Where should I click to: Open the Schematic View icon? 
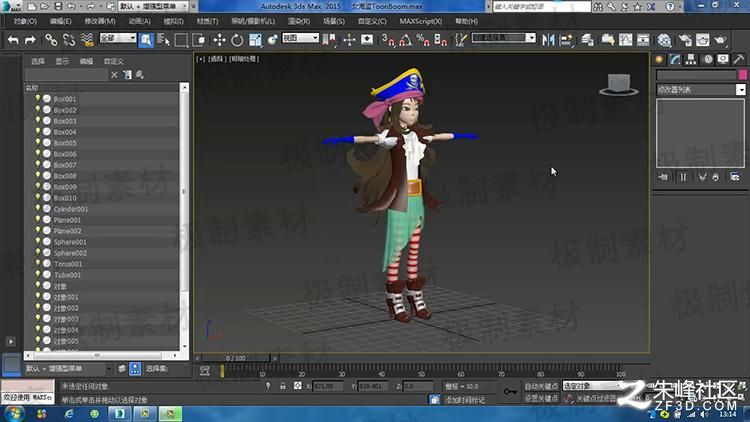tap(643, 40)
